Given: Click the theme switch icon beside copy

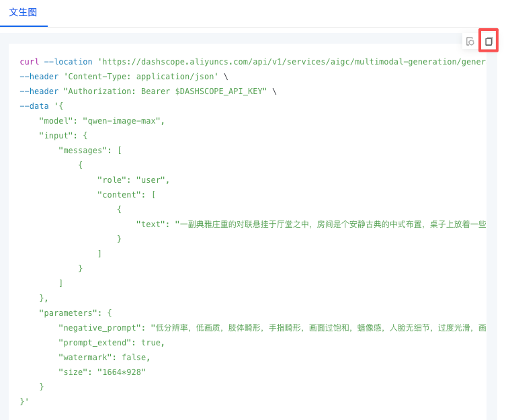Looking at the screenshot, I should [470, 42].
